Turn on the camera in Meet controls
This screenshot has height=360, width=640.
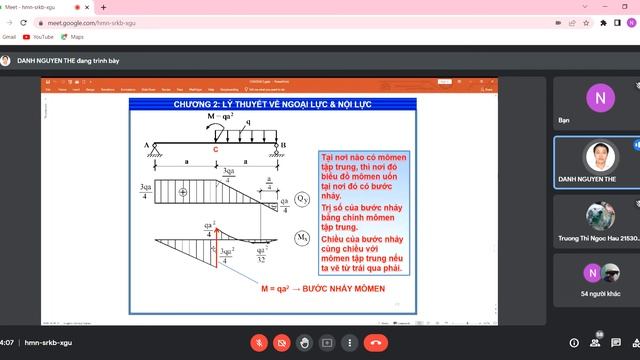tap(282, 343)
